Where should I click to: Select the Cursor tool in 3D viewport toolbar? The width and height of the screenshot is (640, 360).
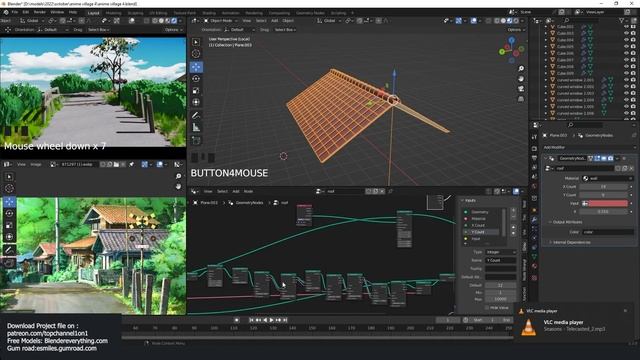196,53
